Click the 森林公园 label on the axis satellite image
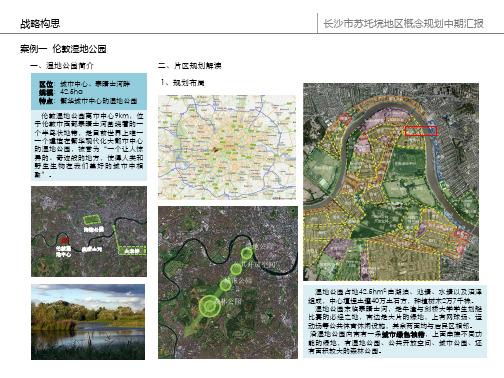Image resolution: width=504 pixels, height=378 pixels. (228, 301)
